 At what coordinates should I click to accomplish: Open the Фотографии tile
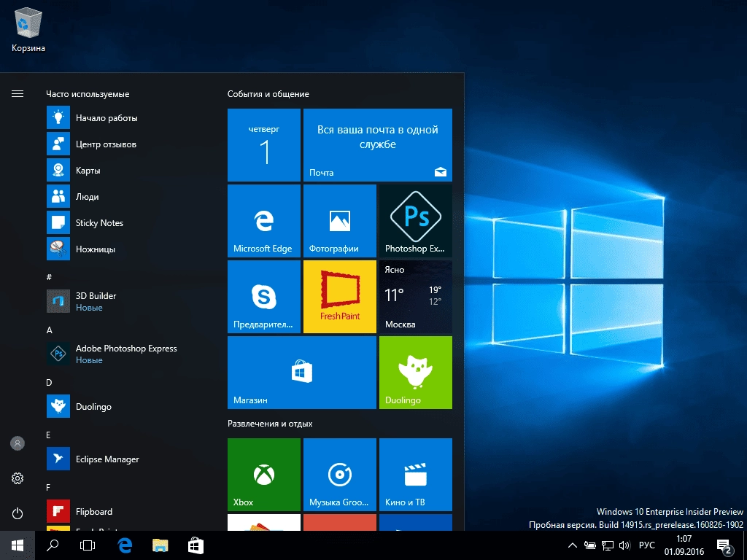pyautogui.click(x=340, y=221)
